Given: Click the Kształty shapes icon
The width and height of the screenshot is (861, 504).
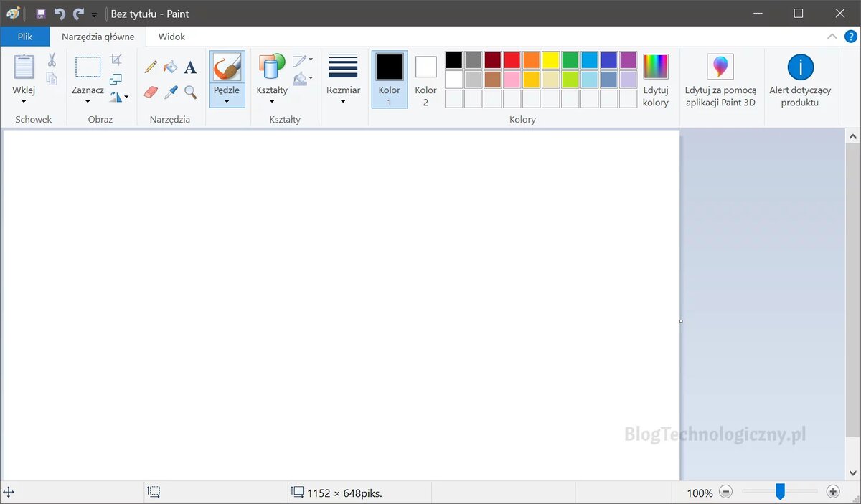Looking at the screenshot, I should (272, 67).
